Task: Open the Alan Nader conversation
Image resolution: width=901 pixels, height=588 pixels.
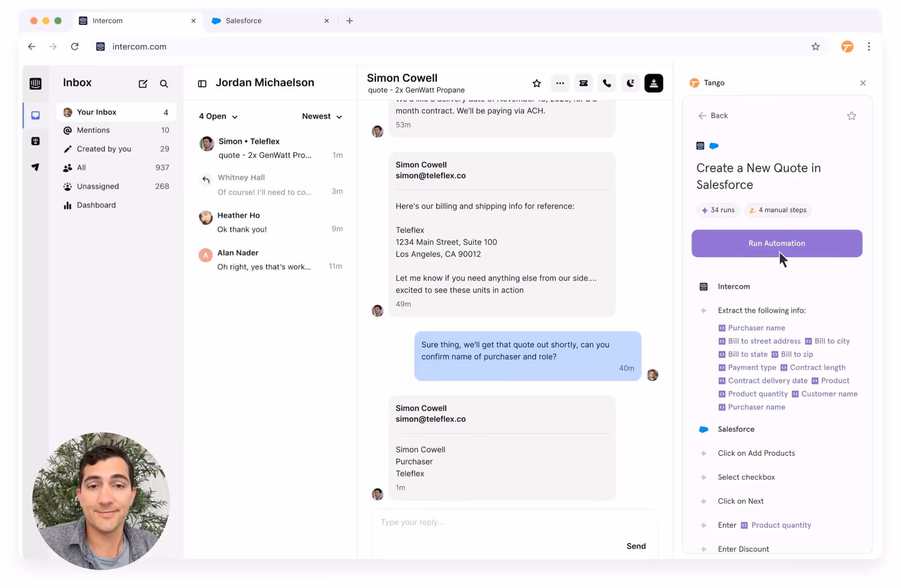Action: pyautogui.click(x=271, y=260)
